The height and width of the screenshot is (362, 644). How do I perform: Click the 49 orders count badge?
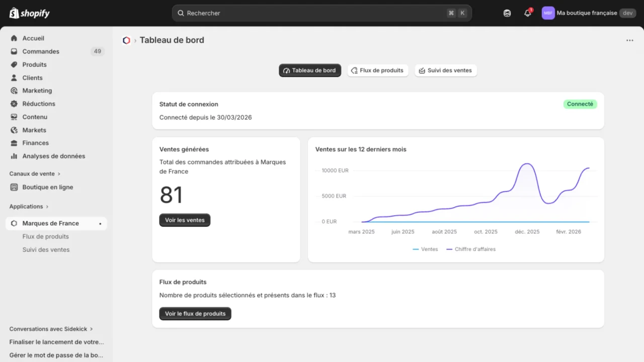click(x=98, y=51)
